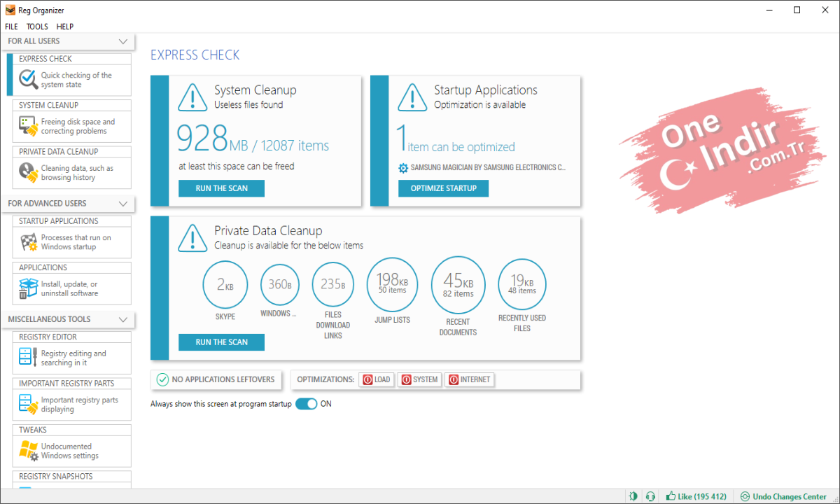This screenshot has width=840, height=504.
Task: Open Applications box icon in sidebar
Action: tap(28, 288)
